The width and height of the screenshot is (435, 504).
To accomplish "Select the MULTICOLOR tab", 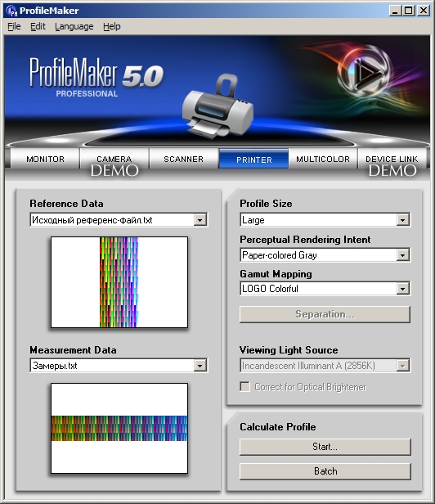I will coord(323,159).
